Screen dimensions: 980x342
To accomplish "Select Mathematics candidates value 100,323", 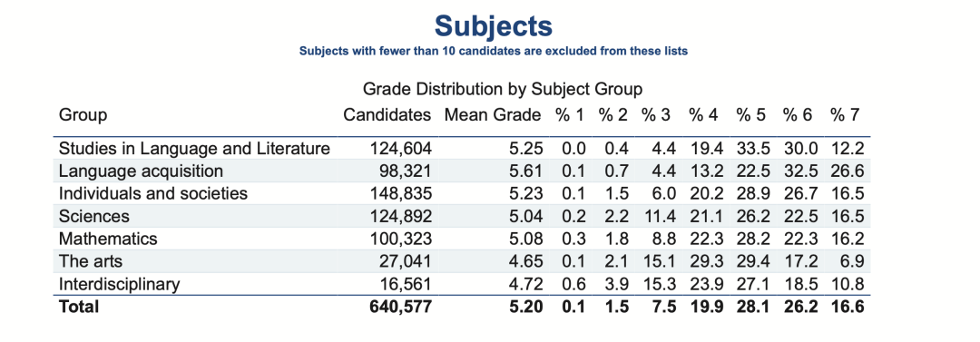I will tap(401, 239).
